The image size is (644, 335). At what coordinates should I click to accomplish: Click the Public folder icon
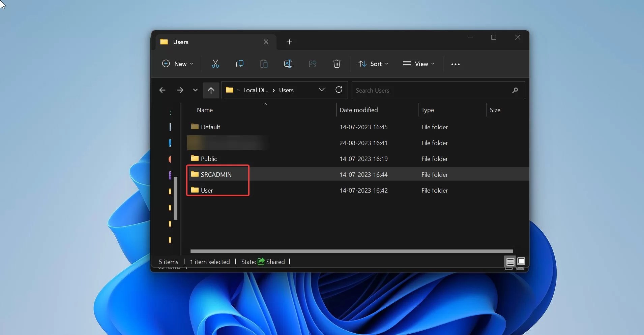pyautogui.click(x=195, y=158)
